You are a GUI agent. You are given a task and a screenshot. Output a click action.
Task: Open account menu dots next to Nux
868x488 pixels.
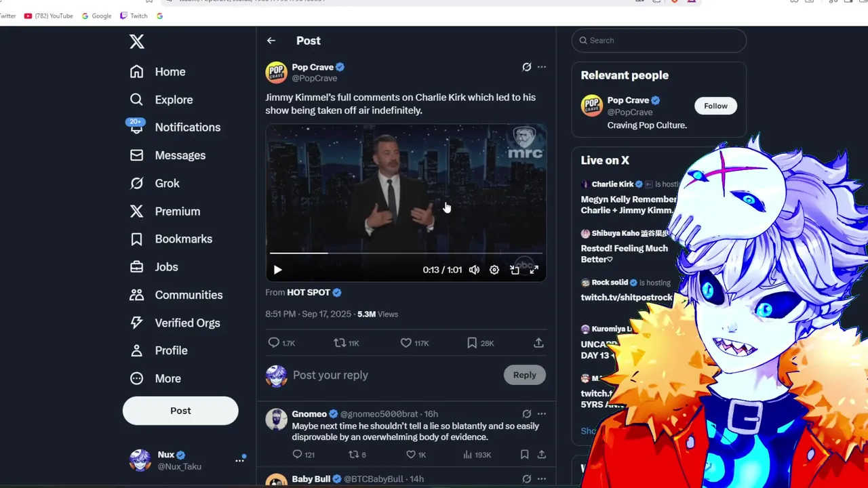point(239,460)
